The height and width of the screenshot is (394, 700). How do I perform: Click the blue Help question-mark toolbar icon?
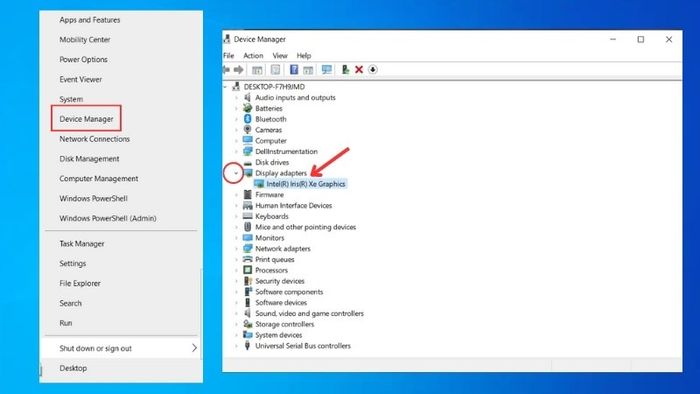pos(294,70)
